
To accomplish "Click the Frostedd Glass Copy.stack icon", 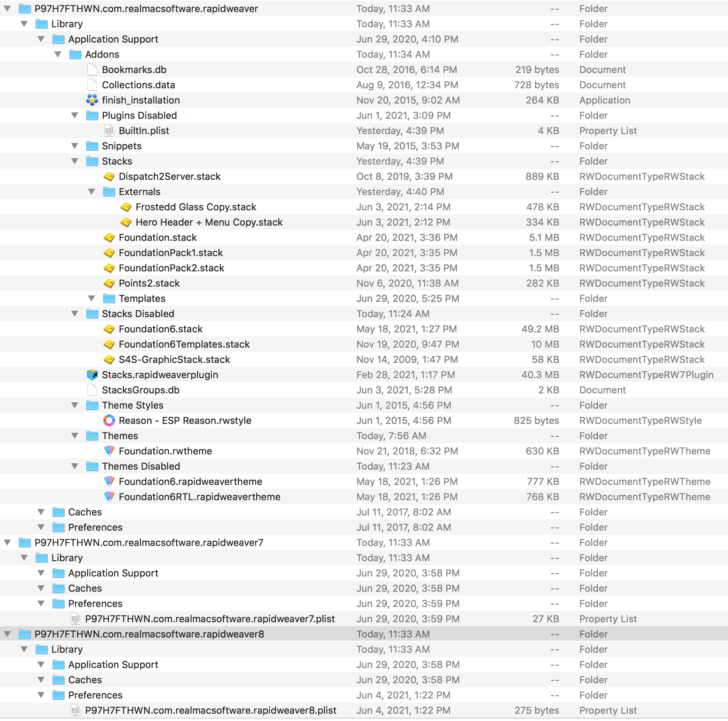I will pyautogui.click(x=126, y=207).
